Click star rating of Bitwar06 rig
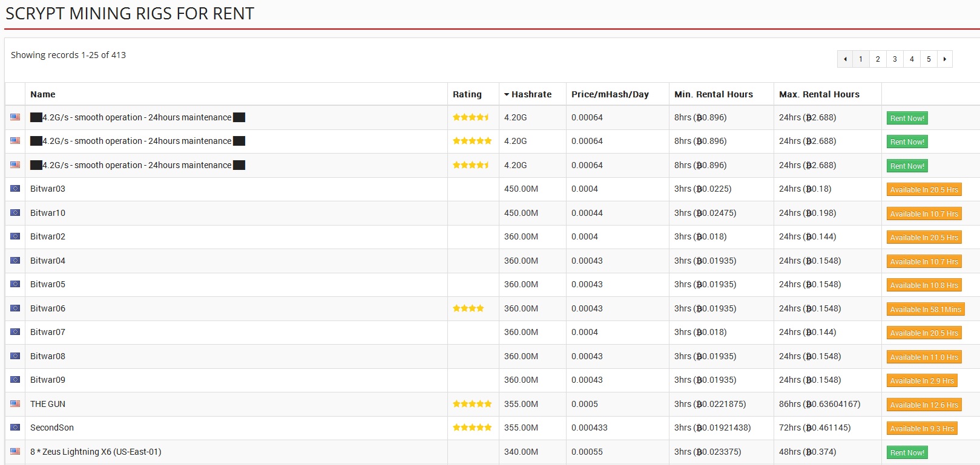Viewport: 980px width, 465px height. point(469,308)
